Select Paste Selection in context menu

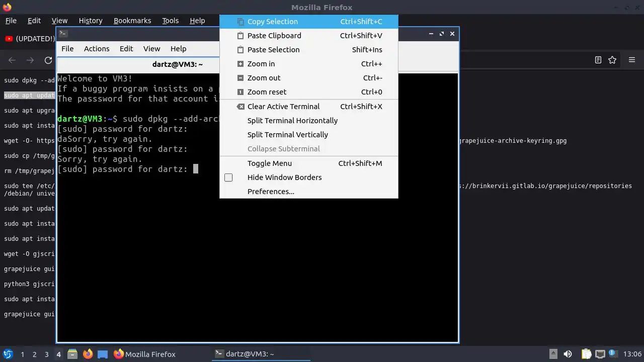click(309, 50)
